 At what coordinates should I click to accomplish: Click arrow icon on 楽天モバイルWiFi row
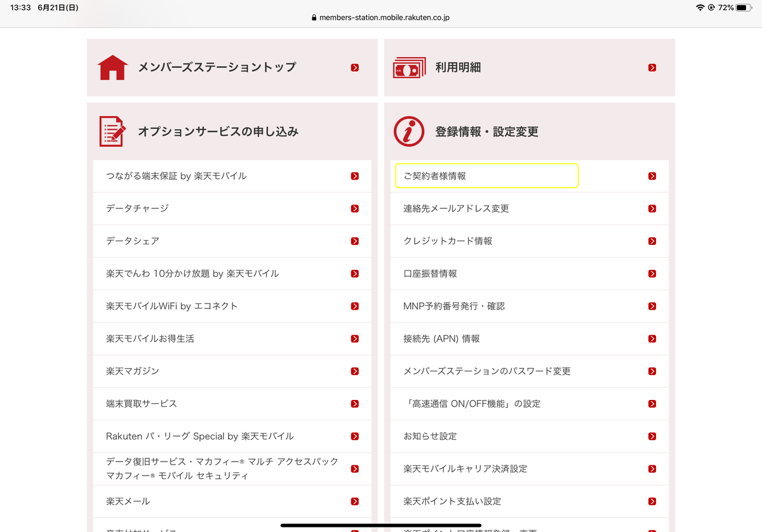[x=355, y=306]
